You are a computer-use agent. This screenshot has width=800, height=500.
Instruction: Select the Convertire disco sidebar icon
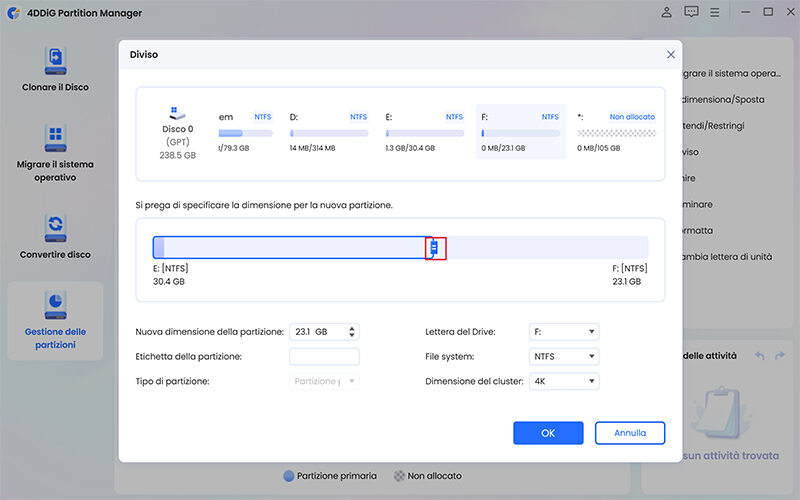click(x=55, y=226)
